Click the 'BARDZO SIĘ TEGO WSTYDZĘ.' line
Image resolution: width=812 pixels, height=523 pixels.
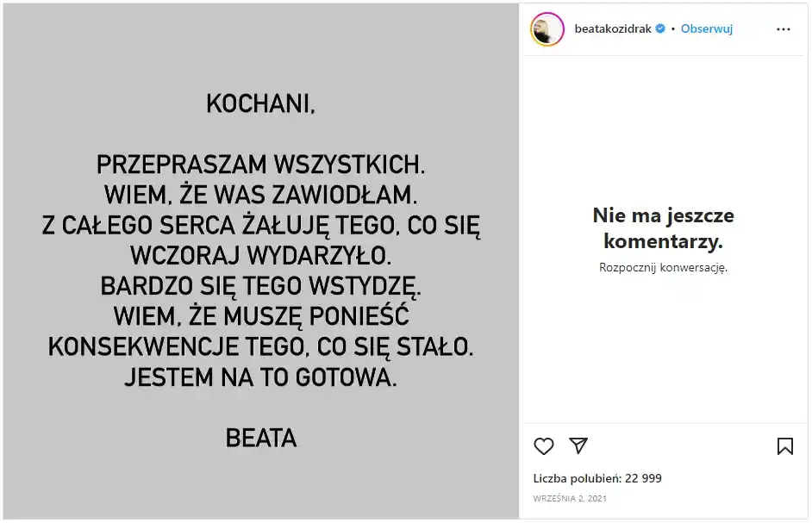[x=260, y=285]
